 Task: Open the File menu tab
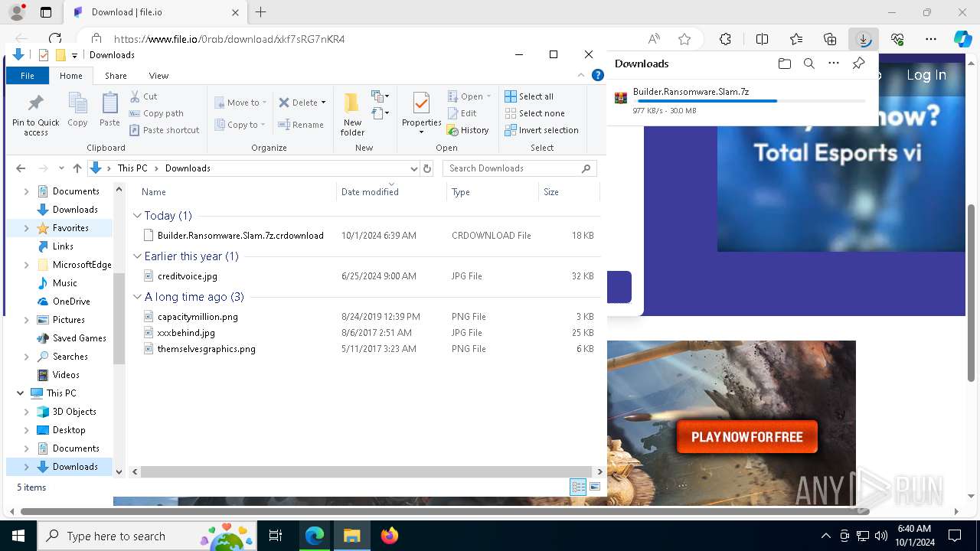point(28,76)
